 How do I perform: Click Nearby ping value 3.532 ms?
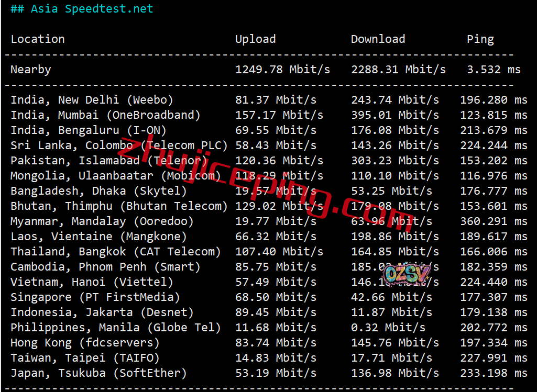click(x=494, y=70)
